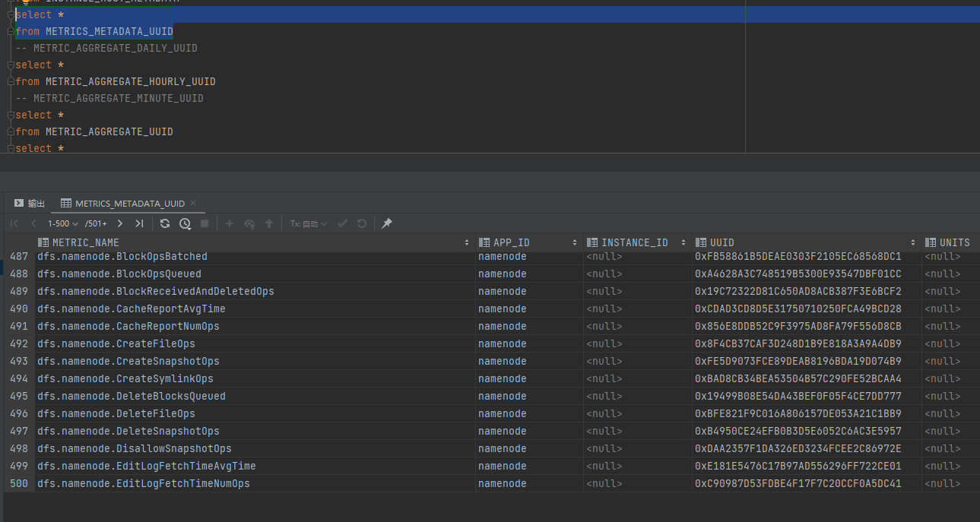
Task: Collapse the select block above METRIC_AGGREGATE_HOURLY_UUID
Action: pyautogui.click(x=11, y=65)
